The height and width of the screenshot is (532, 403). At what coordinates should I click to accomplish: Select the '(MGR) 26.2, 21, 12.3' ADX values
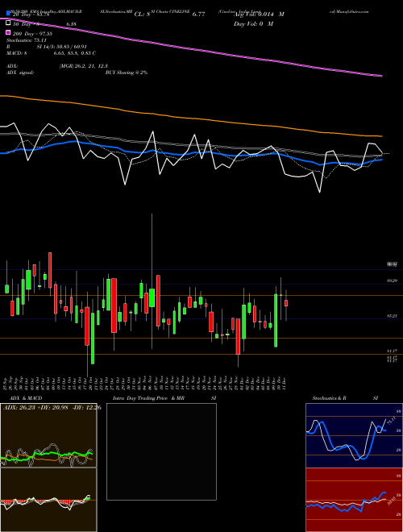click(84, 66)
